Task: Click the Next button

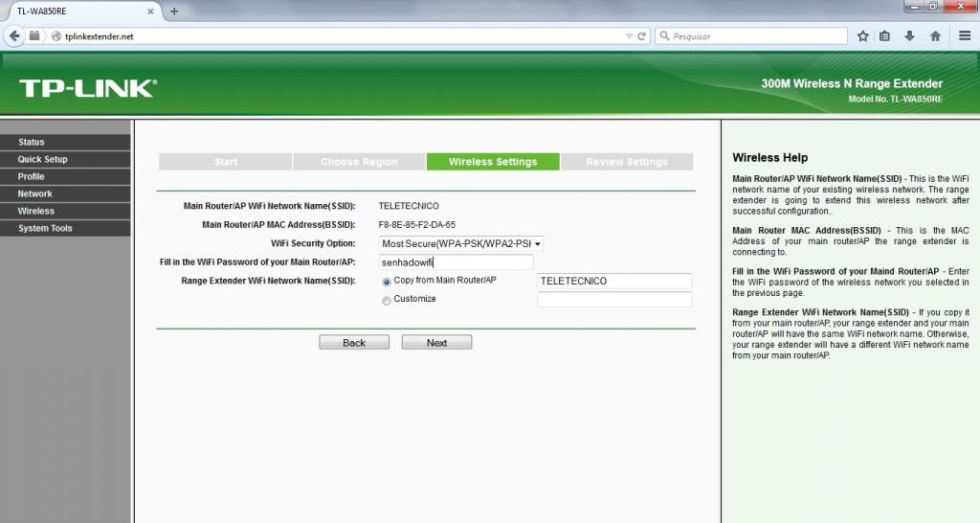Action: 436,342
